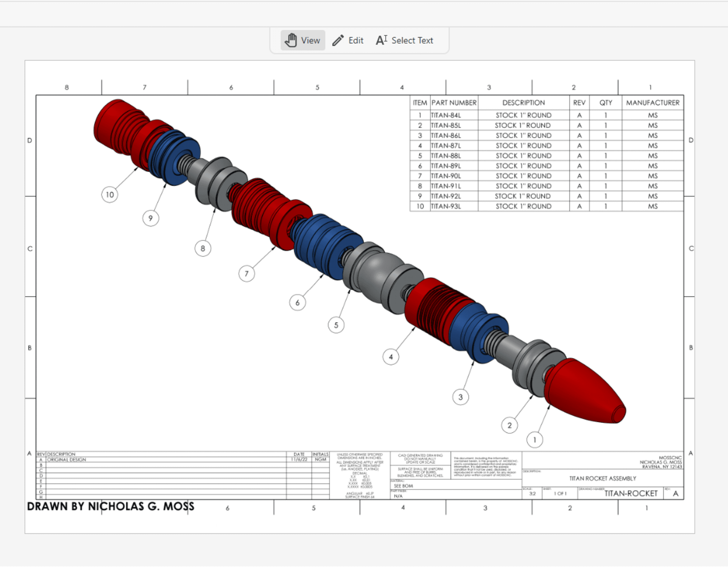Click part number TITAN-90L in the table
This screenshot has width=728, height=569.
coord(446,176)
